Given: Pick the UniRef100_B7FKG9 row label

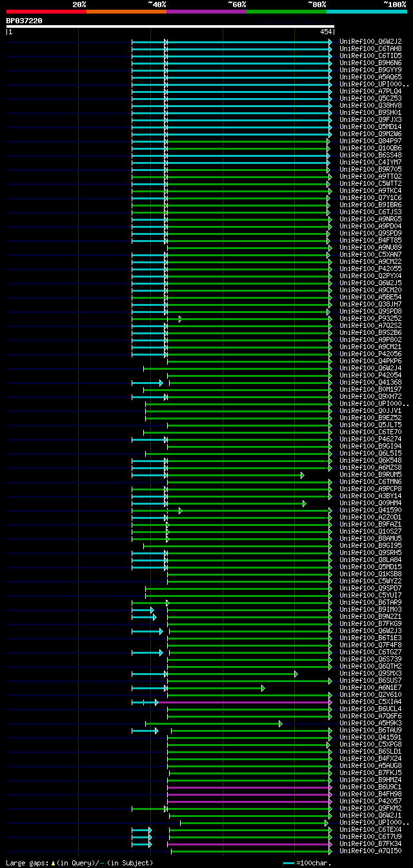Looking at the screenshot, I should pyautogui.click(x=370, y=623).
